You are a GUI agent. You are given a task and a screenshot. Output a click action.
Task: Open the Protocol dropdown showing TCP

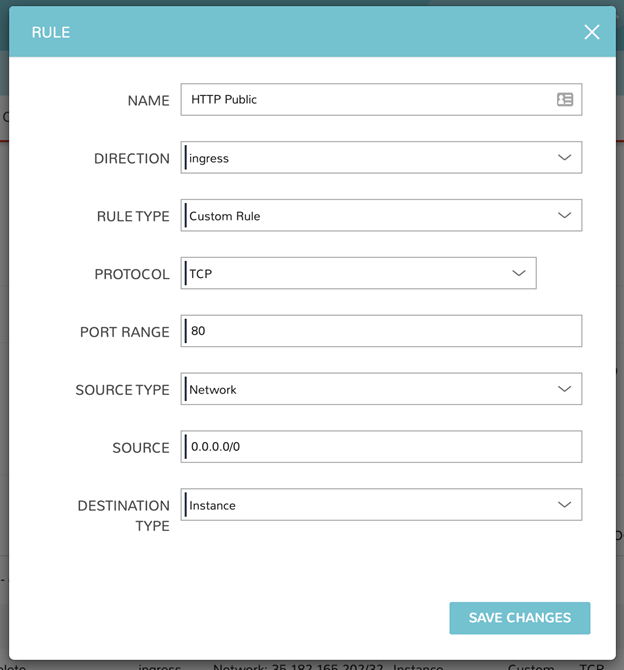358,274
